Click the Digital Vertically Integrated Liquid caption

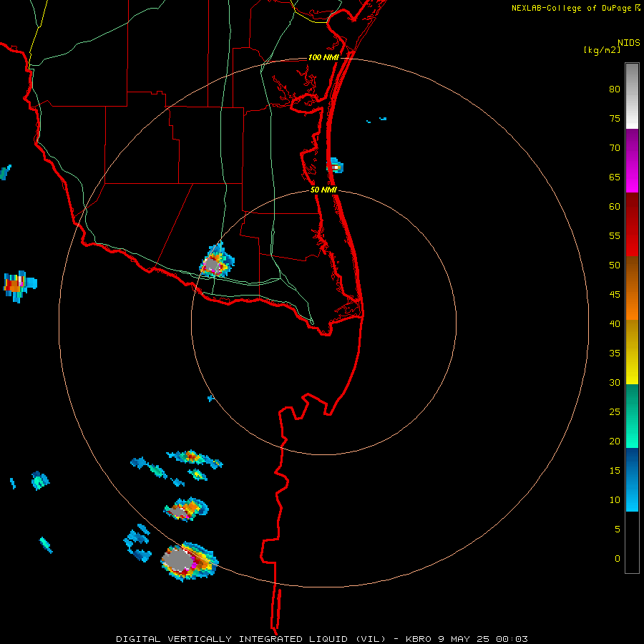[321, 639]
